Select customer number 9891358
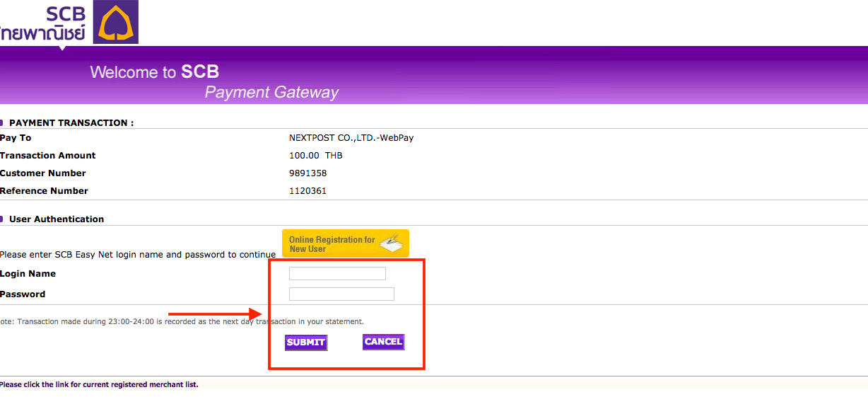This screenshot has height=397, width=868. coord(307,173)
